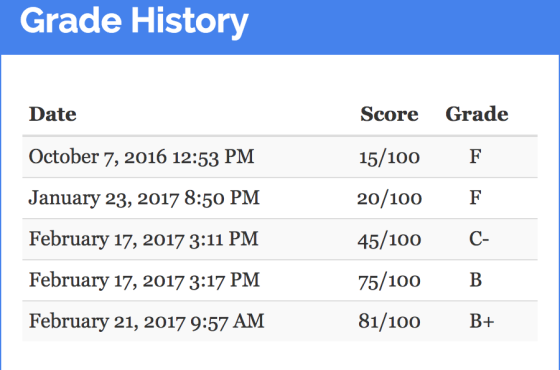Click the January 23, 2017 8:50 PM date
The image size is (560, 370).
point(144,198)
